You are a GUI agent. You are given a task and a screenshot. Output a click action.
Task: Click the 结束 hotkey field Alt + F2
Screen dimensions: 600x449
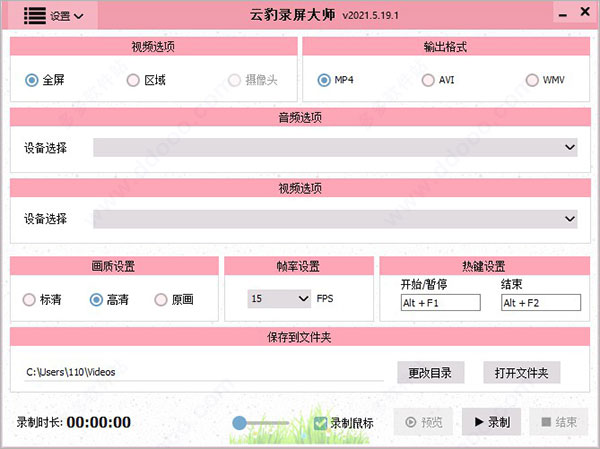(541, 303)
